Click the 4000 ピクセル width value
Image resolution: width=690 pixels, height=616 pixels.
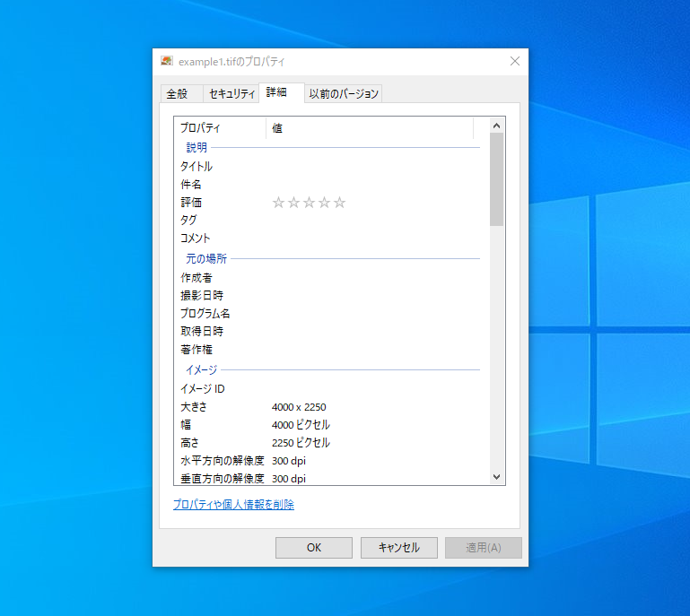pyautogui.click(x=301, y=425)
